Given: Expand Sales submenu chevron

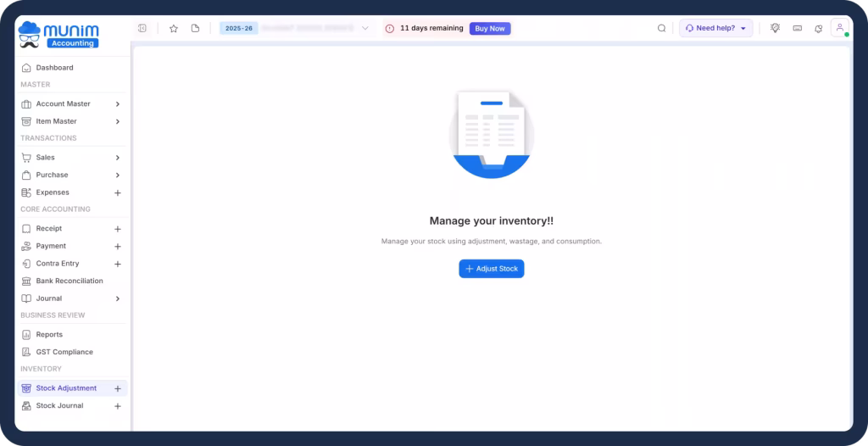Looking at the screenshot, I should point(117,158).
